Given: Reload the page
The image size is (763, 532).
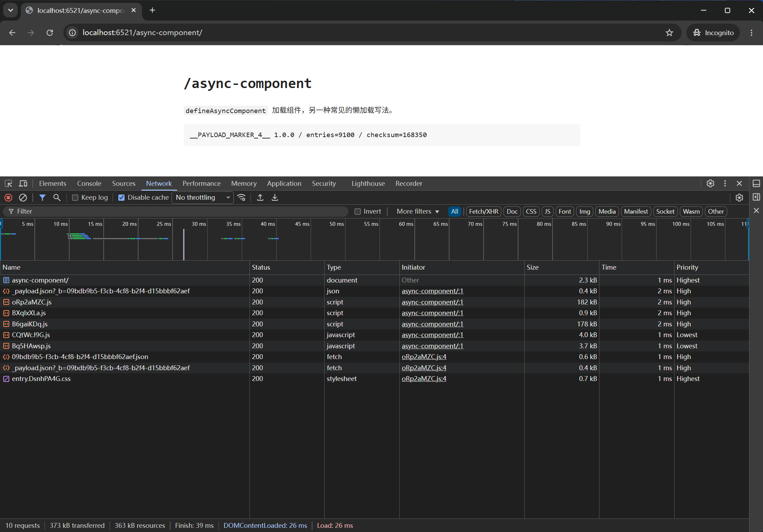Looking at the screenshot, I should [50, 33].
